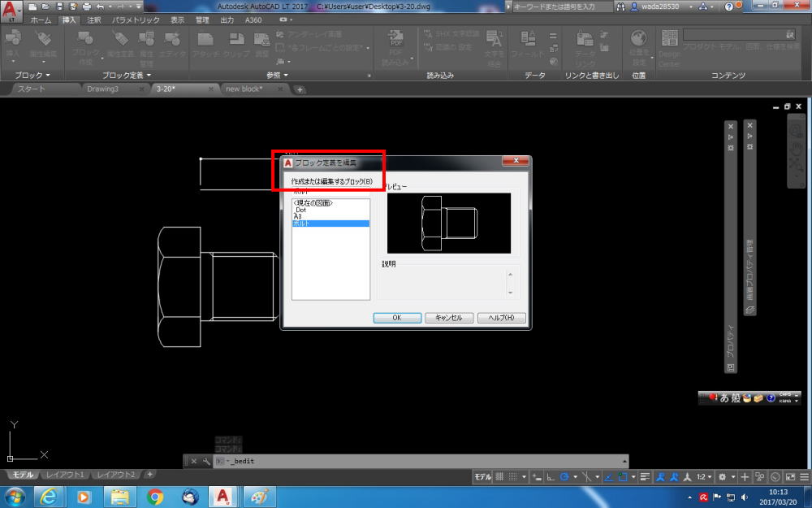Select <現在の図面> in the block list
Screen dimensions: 812x508
330,203
